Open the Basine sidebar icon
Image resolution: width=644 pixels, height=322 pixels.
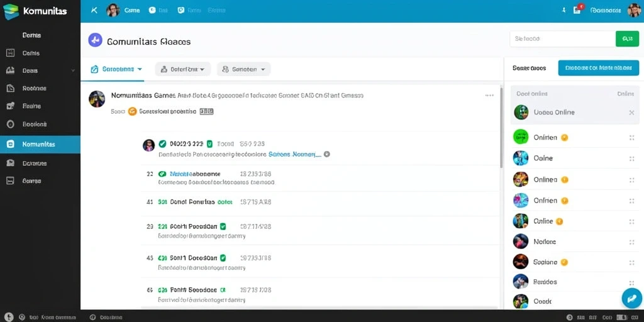[x=11, y=106]
